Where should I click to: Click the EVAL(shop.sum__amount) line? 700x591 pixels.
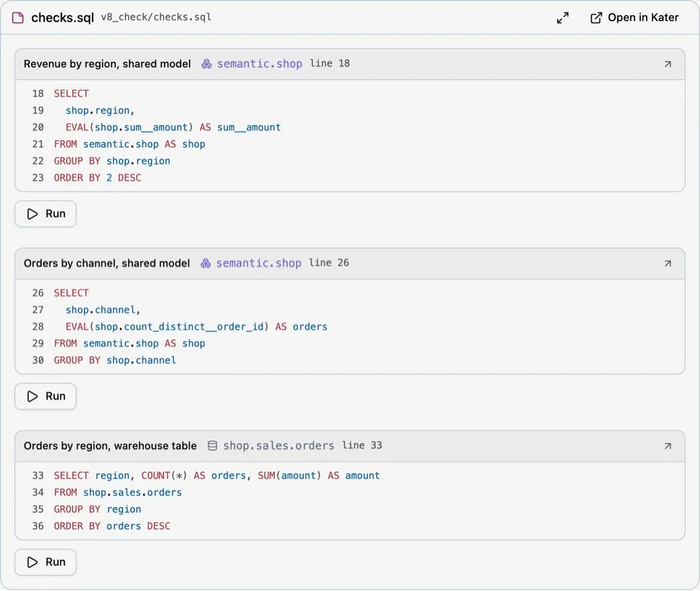tap(173, 127)
